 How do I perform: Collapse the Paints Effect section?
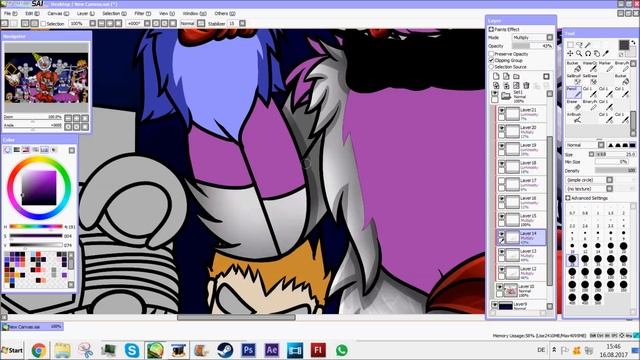(491, 29)
